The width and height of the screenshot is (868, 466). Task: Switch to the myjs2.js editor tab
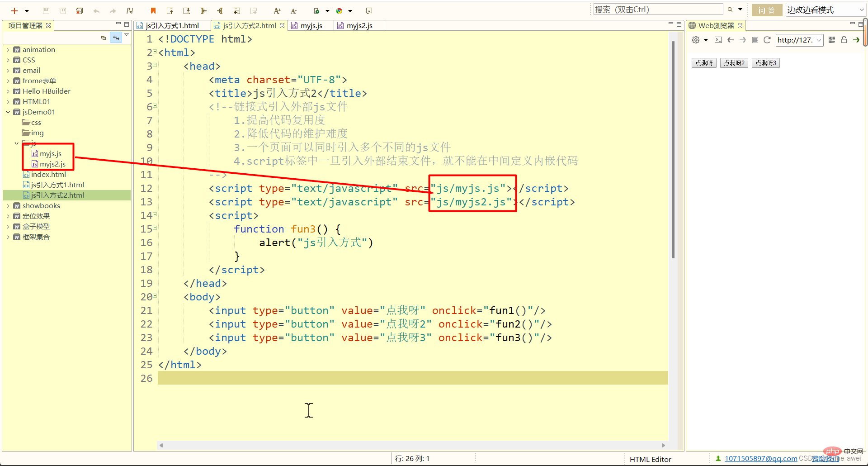pyautogui.click(x=359, y=26)
